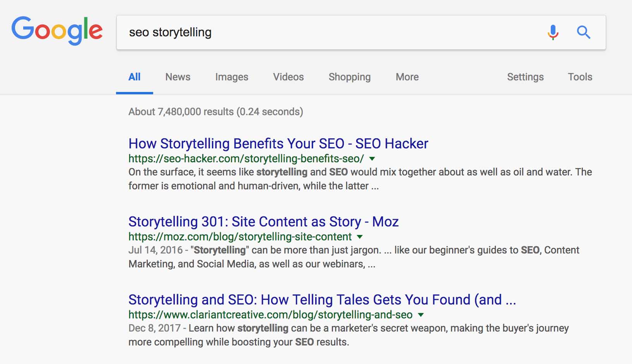Open 'Storytelling and SEO: How Telling Tales' result

point(322,300)
